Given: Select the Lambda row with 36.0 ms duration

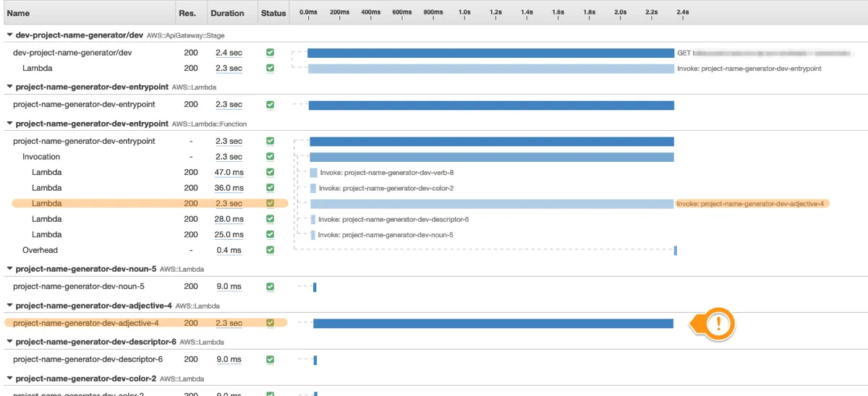Looking at the screenshot, I should pyautogui.click(x=46, y=188).
